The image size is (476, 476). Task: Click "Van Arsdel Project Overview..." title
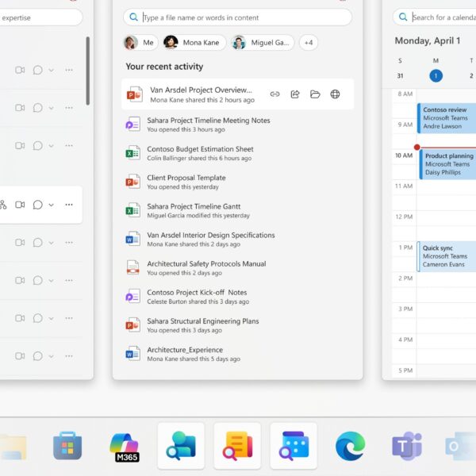click(201, 90)
